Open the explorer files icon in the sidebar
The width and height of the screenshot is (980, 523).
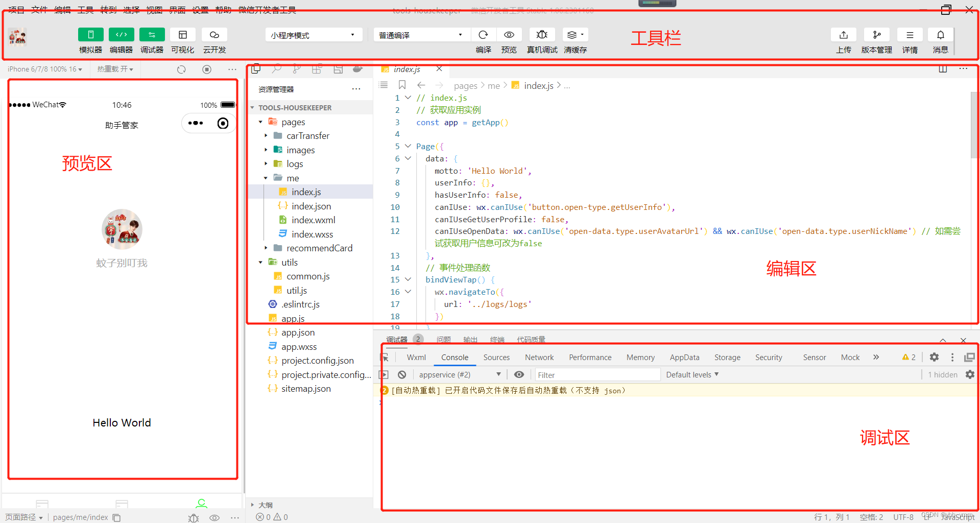pyautogui.click(x=256, y=69)
